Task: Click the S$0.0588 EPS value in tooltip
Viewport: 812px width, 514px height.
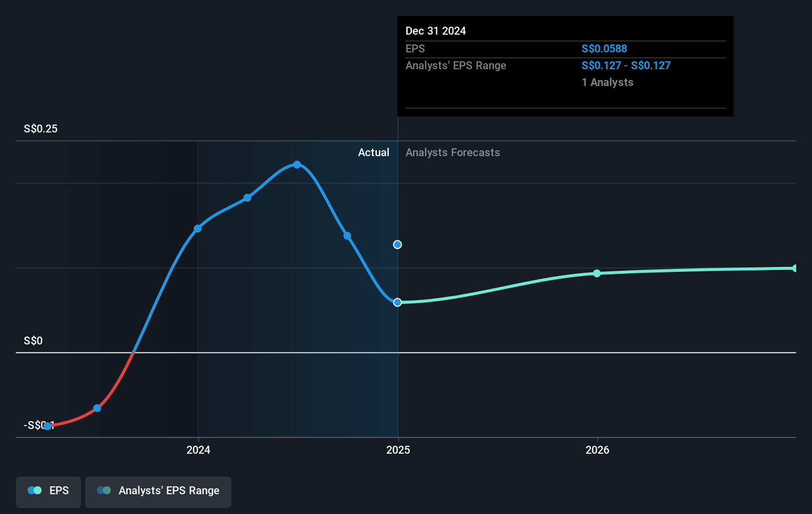Action: (604, 48)
